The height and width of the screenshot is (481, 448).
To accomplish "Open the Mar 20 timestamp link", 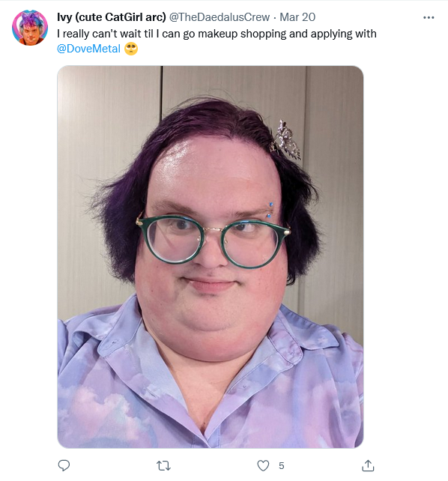I will click(x=297, y=17).
